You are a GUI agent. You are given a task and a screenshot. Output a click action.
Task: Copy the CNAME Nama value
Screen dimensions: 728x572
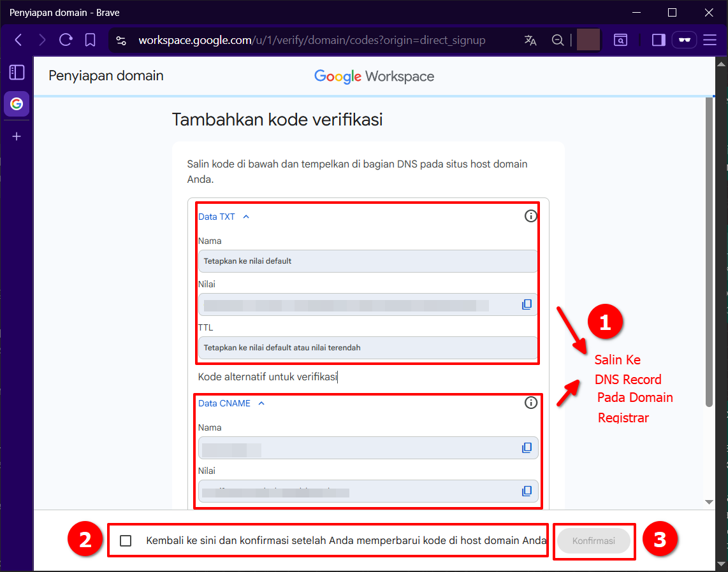click(527, 448)
